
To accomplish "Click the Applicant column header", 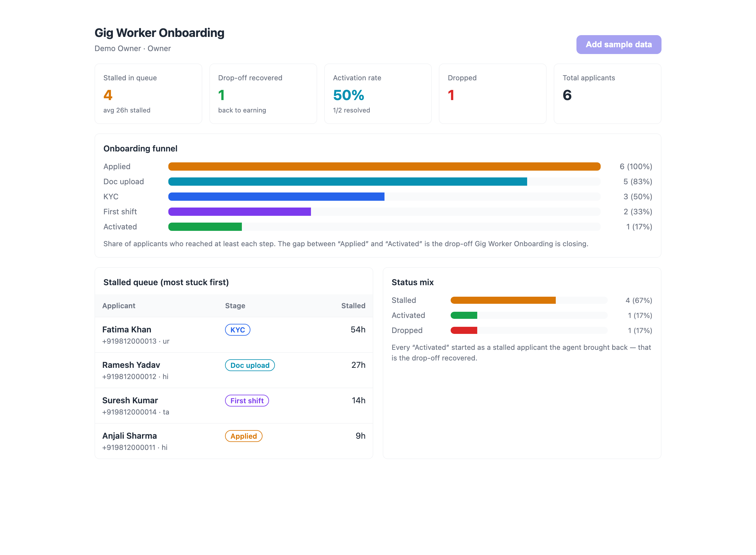I will click(x=119, y=306).
